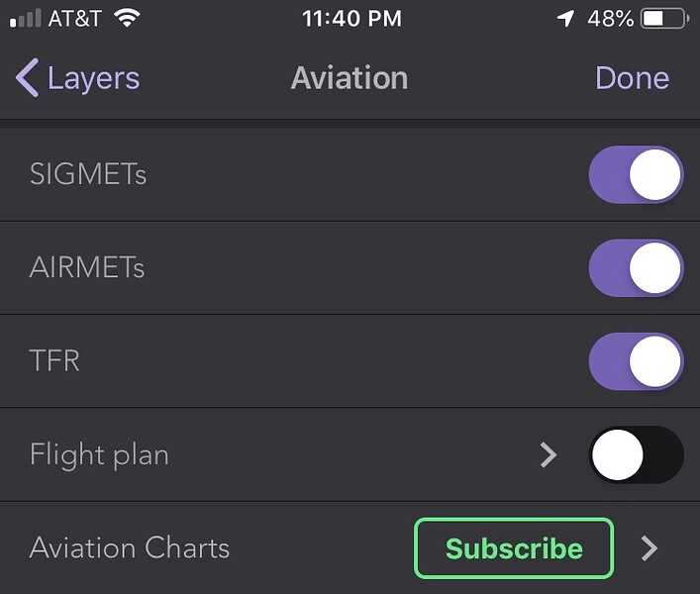
Task: Open Flight plan details chevron
Action: [549, 455]
